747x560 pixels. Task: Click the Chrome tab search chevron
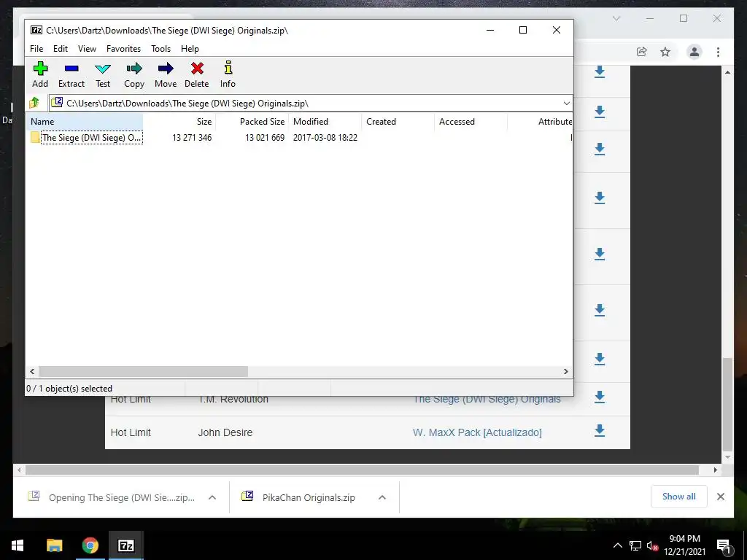(x=616, y=18)
